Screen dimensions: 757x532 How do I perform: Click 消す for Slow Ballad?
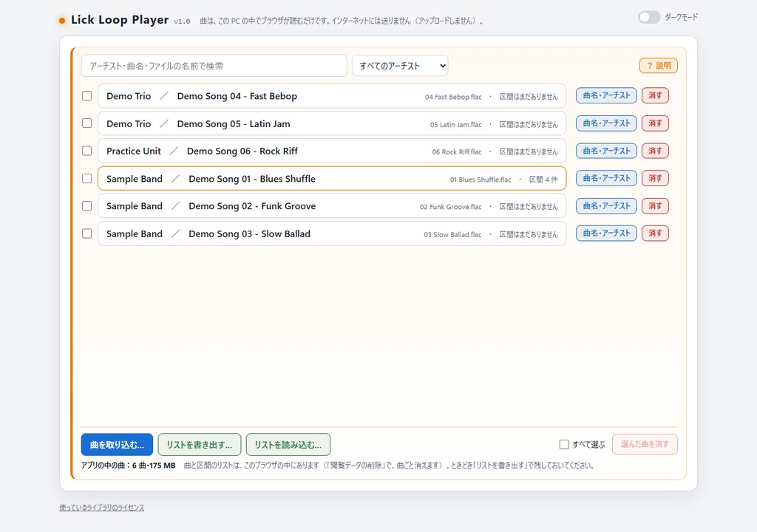point(655,233)
